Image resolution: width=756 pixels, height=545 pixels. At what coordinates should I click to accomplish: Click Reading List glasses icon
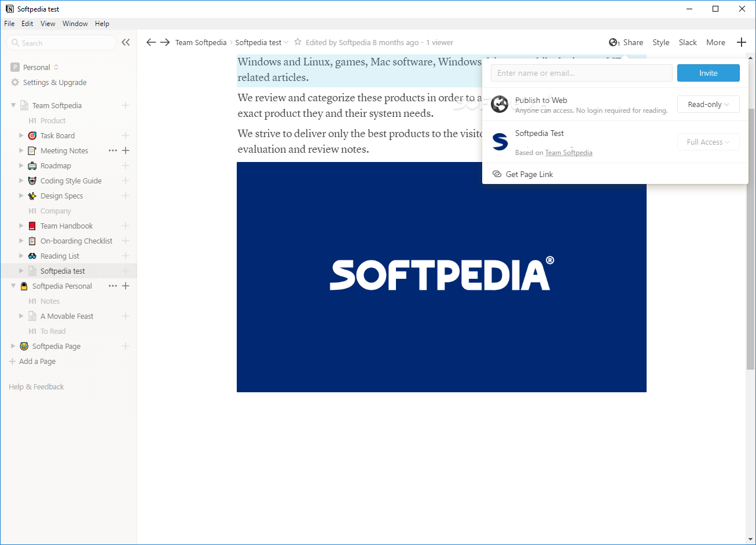(32, 256)
